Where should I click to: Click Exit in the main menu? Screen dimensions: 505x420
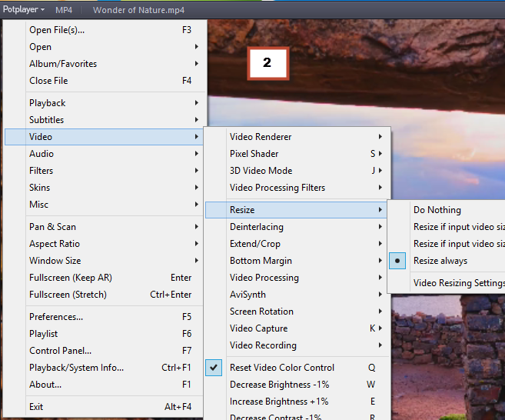tap(104, 407)
